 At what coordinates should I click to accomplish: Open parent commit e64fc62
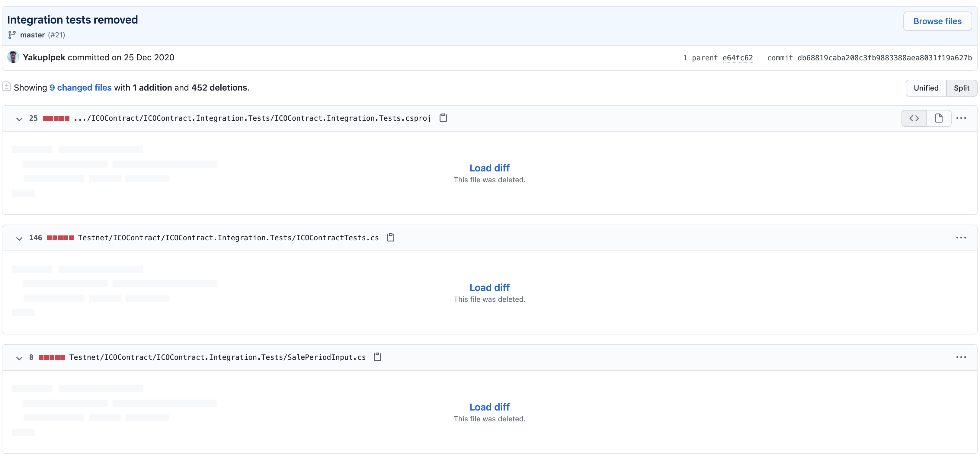737,58
